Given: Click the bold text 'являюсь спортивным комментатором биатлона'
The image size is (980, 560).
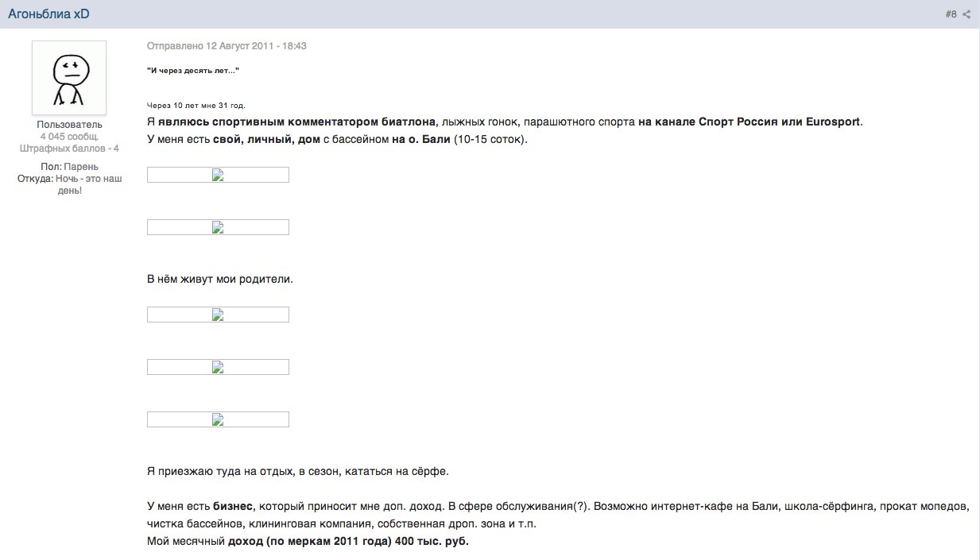Looking at the screenshot, I should tap(297, 122).
